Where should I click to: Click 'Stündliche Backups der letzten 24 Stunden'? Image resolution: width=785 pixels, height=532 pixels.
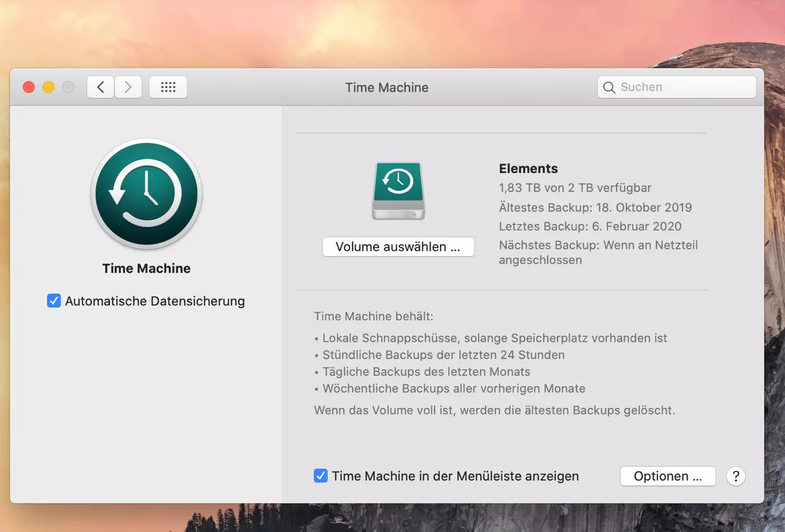tap(439, 355)
